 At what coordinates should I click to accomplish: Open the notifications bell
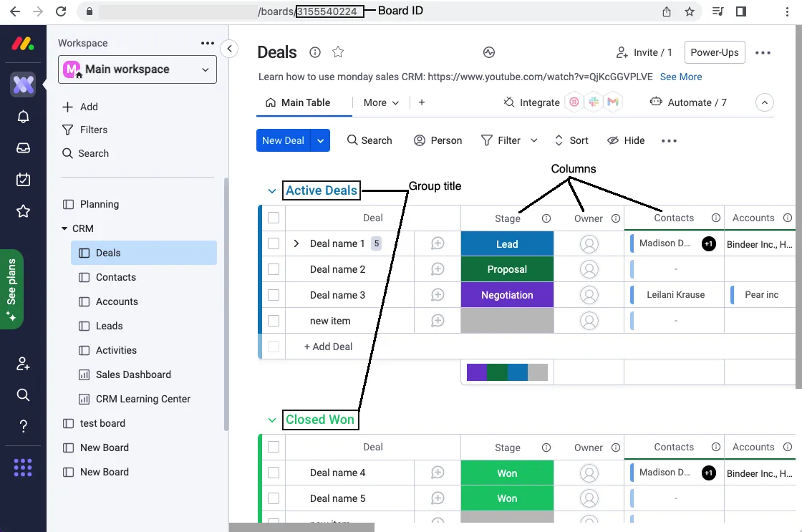coord(23,117)
